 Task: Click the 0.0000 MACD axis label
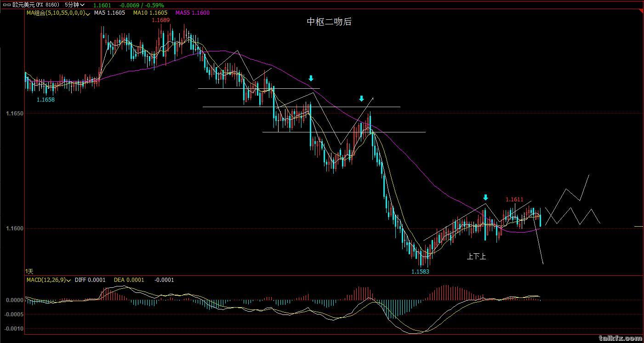coord(14,300)
